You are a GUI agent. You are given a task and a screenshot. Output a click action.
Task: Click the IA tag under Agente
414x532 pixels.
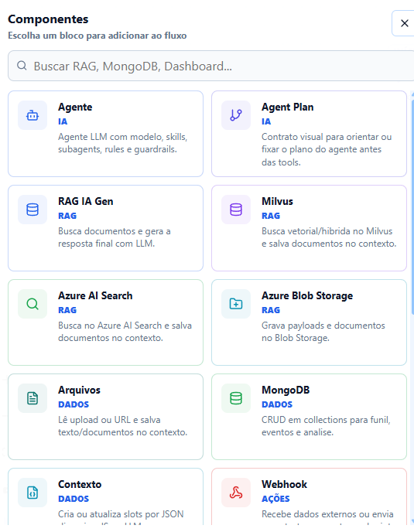[x=63, y=121]
